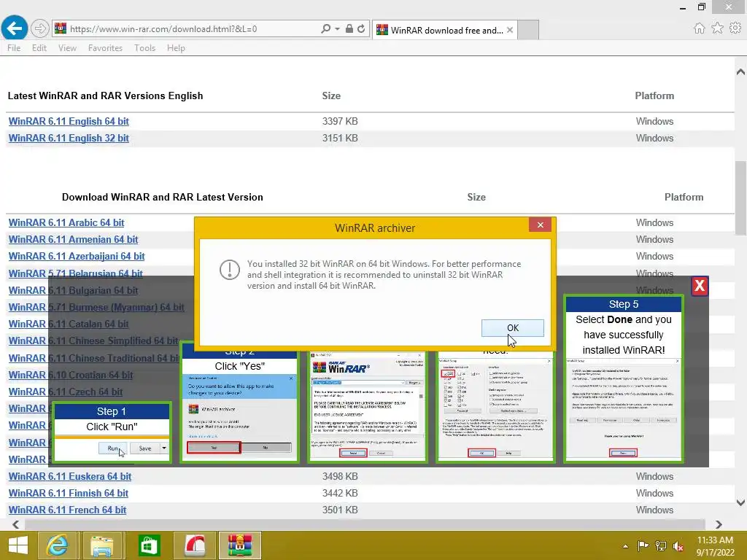This screenshot has width=747, height=560.
Task: Click the vertical scrollbar down arrow
Action: [740, 502]
